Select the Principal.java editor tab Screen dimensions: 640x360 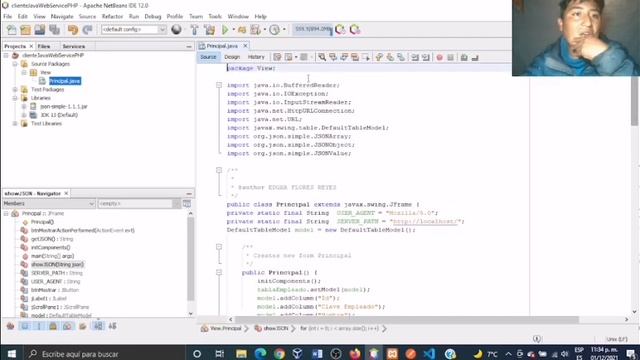point(222,46)
